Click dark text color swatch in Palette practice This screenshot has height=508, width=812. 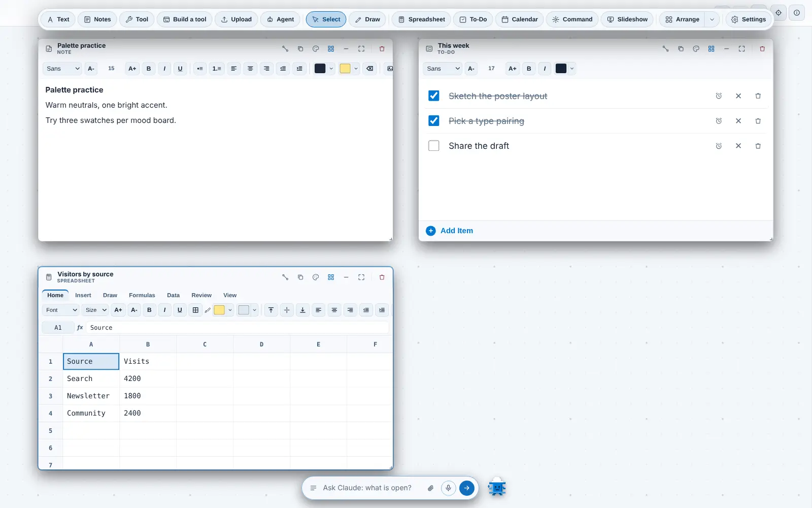click(x=320, y=69)
